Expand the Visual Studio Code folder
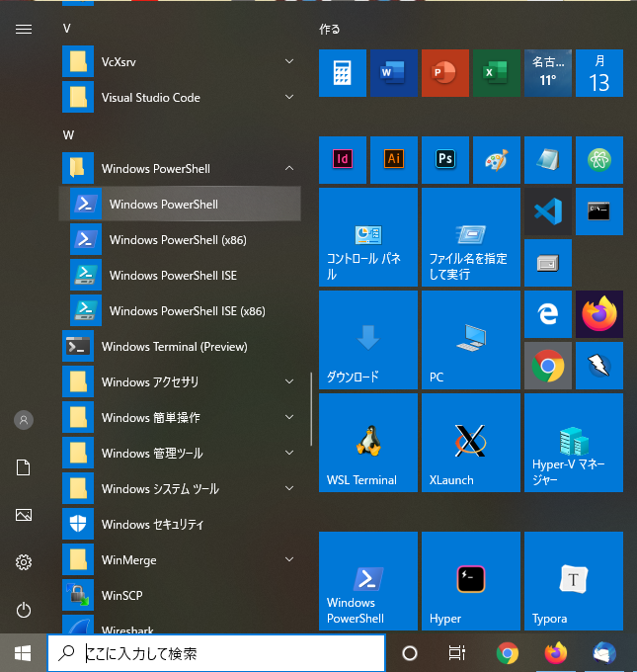This screenshot has width=637, height=672. (180, 97)
